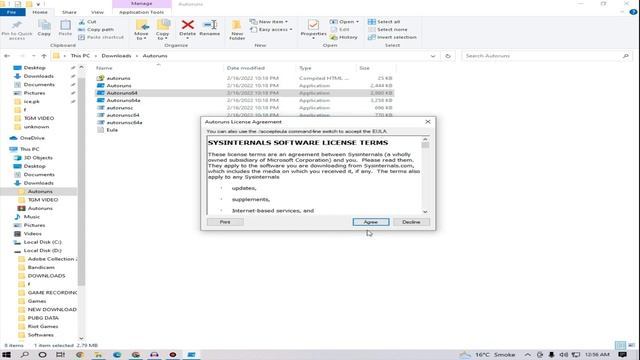This screenshot has height=360, width=640.
Task: Open the Copy to dropdown
Action: click(162, 30)
